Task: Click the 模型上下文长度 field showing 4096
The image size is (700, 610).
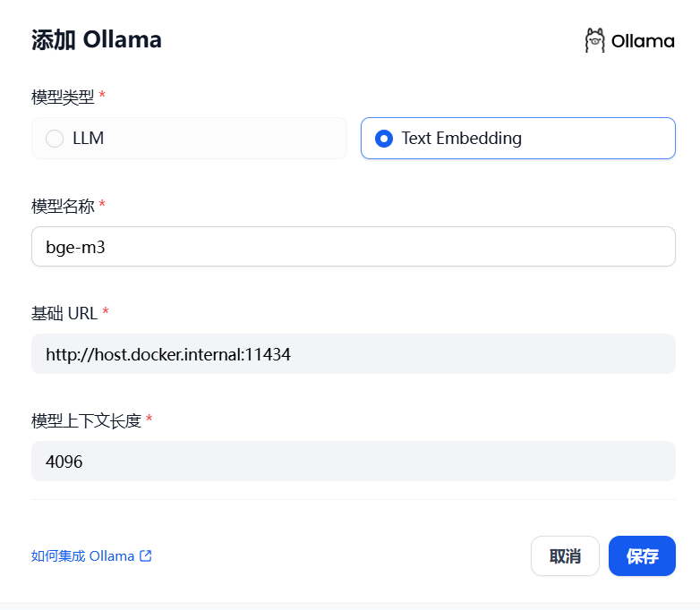Action: click(353, 461)
